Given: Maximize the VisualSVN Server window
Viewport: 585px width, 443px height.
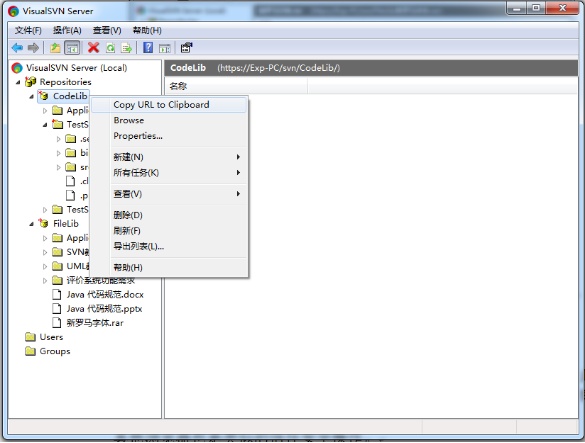Looking at the screenshot, I should [x=536, y=8].
